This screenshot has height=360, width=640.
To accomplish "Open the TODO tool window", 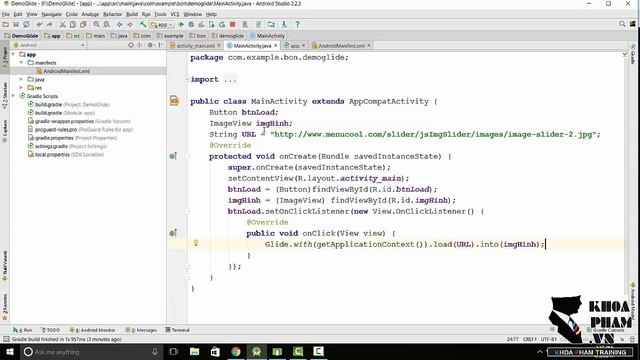I will 50,330.
